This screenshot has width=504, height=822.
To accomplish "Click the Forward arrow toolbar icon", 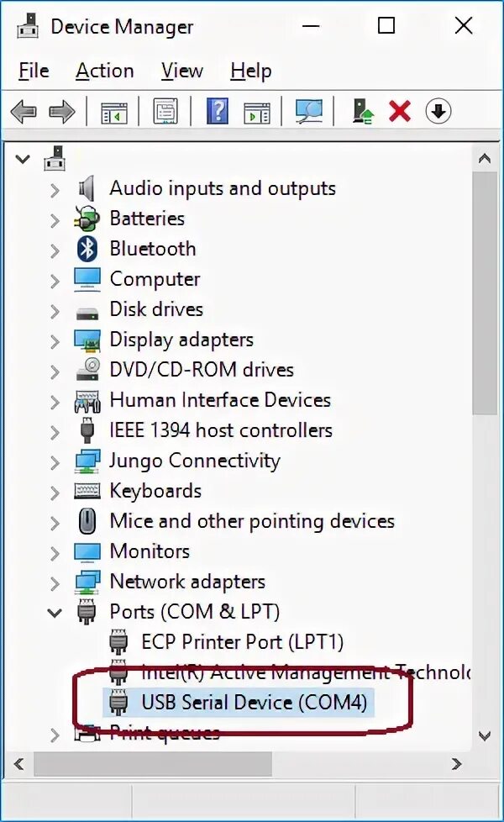I will click(x=62, y=111).
